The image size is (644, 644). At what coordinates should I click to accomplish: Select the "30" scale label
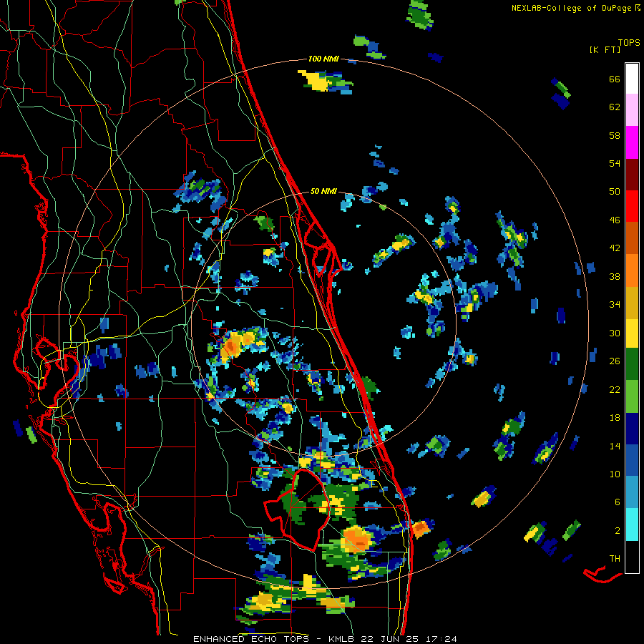615,333
